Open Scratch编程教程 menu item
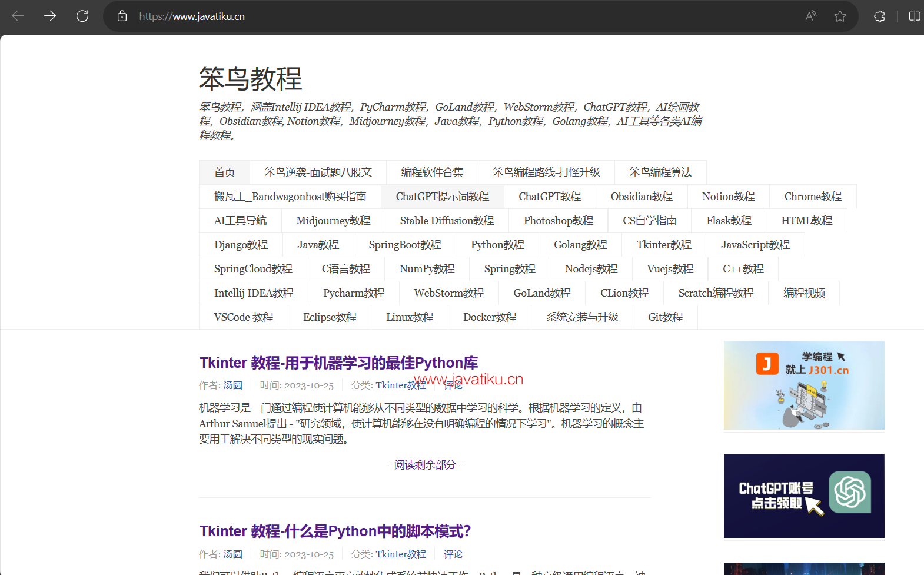This screenshot has width=924, height=575. [x=716, y=293]
